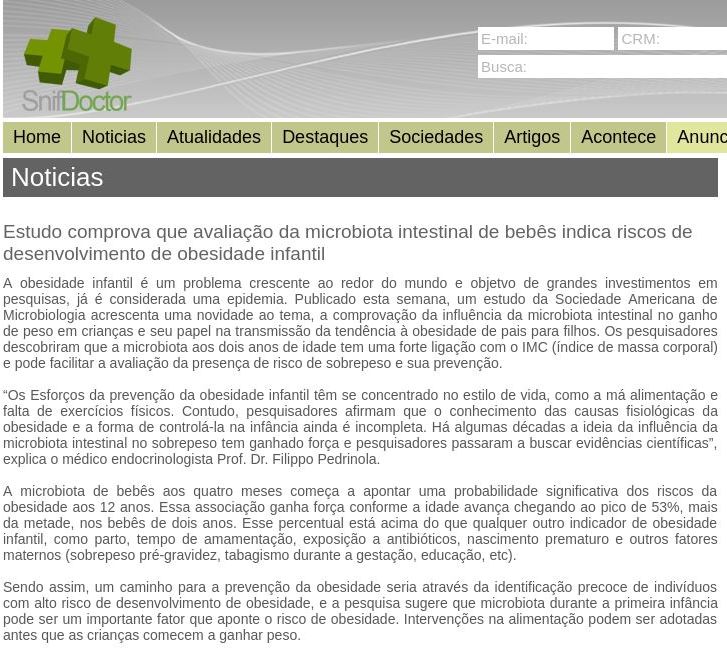Go to the Home menu item
This screenshot has height=667, width=727.
[37, 137]
